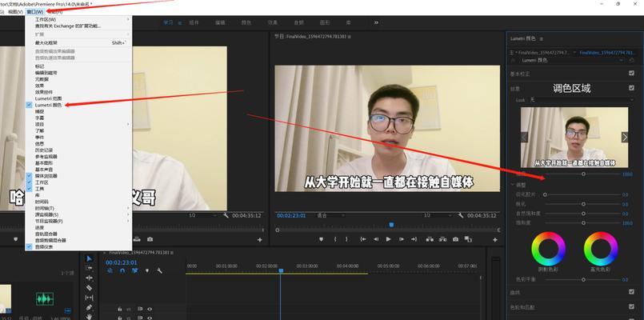Open Source monitor resolution 1/2 dropdown
The width and height of the screenshot is (644, 320).
click(203, 215)
